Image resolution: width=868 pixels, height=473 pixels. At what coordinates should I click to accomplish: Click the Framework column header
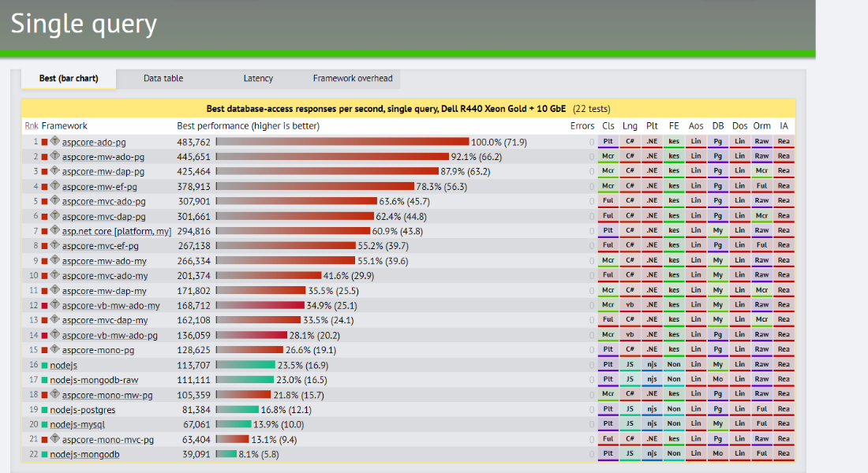coord(64,126)
